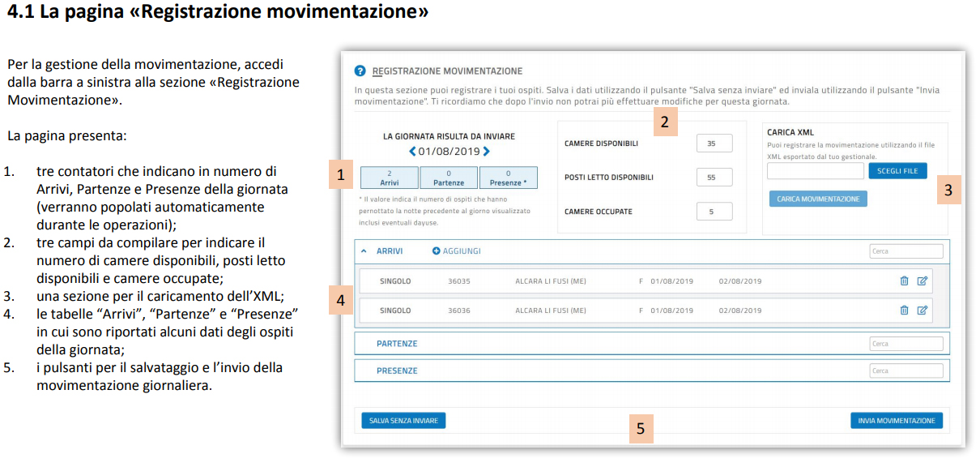
Task: Delete guest record 36036 with trash icon
Action: coord(904,310)
